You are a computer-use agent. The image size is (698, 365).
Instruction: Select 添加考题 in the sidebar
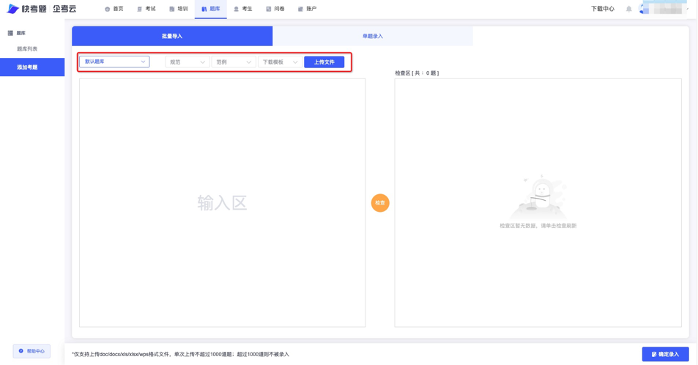(x=32, y=67)
